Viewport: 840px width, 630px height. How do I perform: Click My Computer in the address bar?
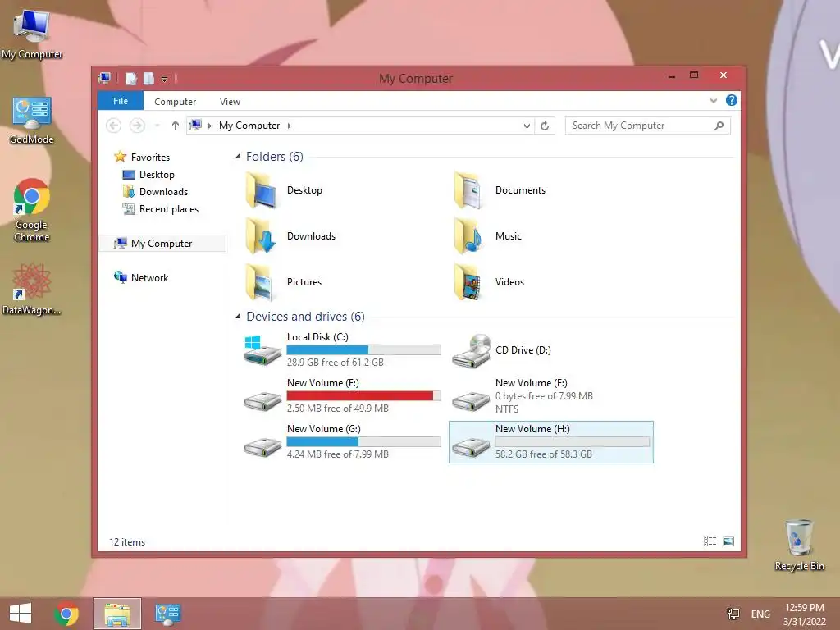(249, 126)
